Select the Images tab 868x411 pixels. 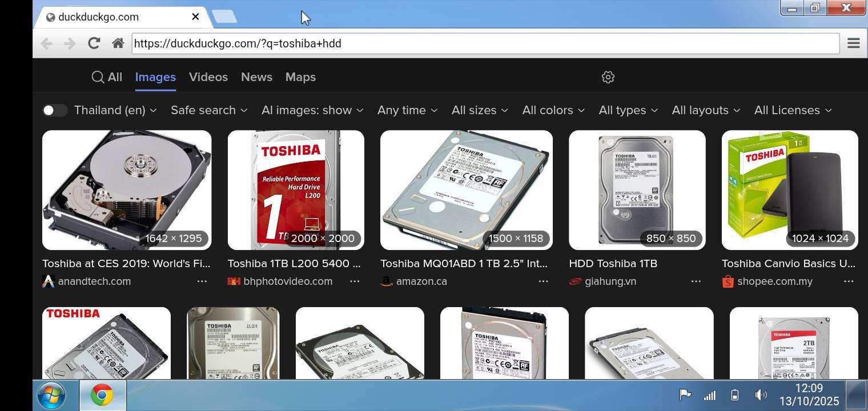tap(155, 77)
